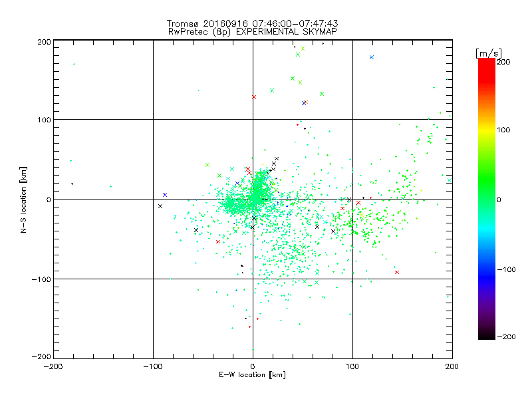Click the E-W axis tick label "100"
This screenshot has width=532, height=399.
coord(352,366)
